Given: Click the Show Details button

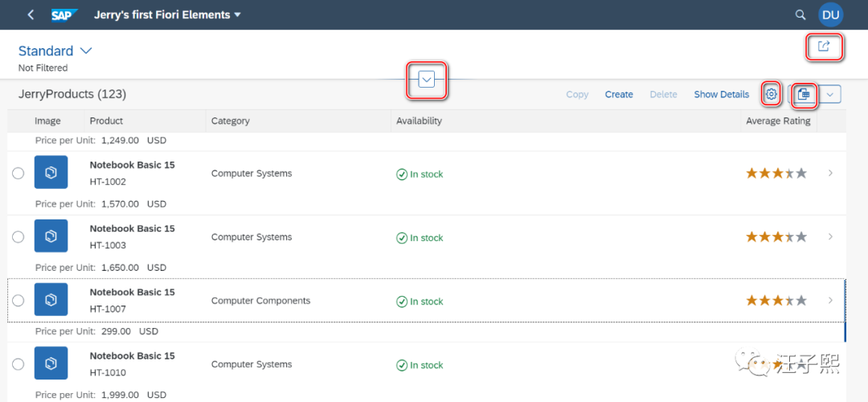Looking at the screenshot, I should (x=721, y=94).
